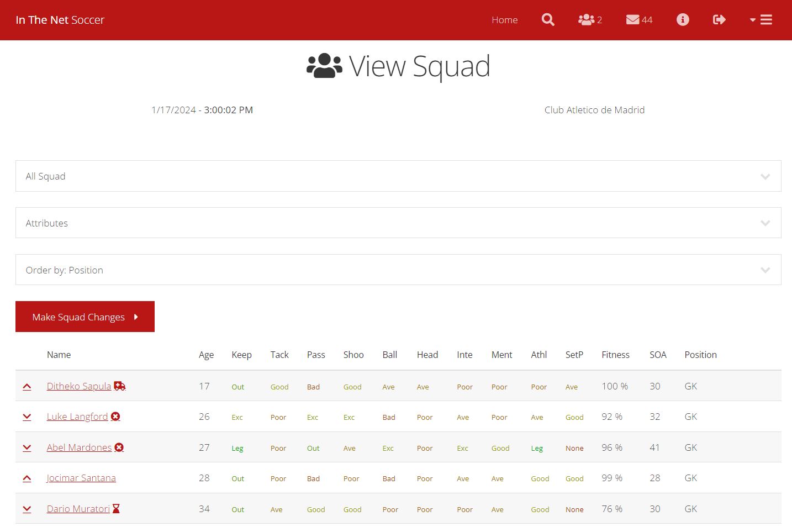Click the down chevron for Abel Mardones
The image size is (792, 532).
click(x=27, y=448)
